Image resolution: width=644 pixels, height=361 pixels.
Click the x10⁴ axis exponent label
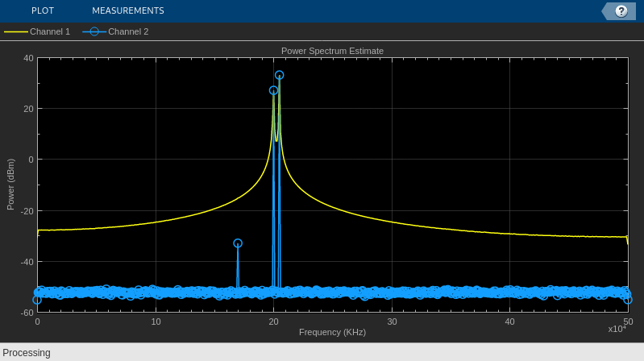pyautogui.click(x=617, y=329)
